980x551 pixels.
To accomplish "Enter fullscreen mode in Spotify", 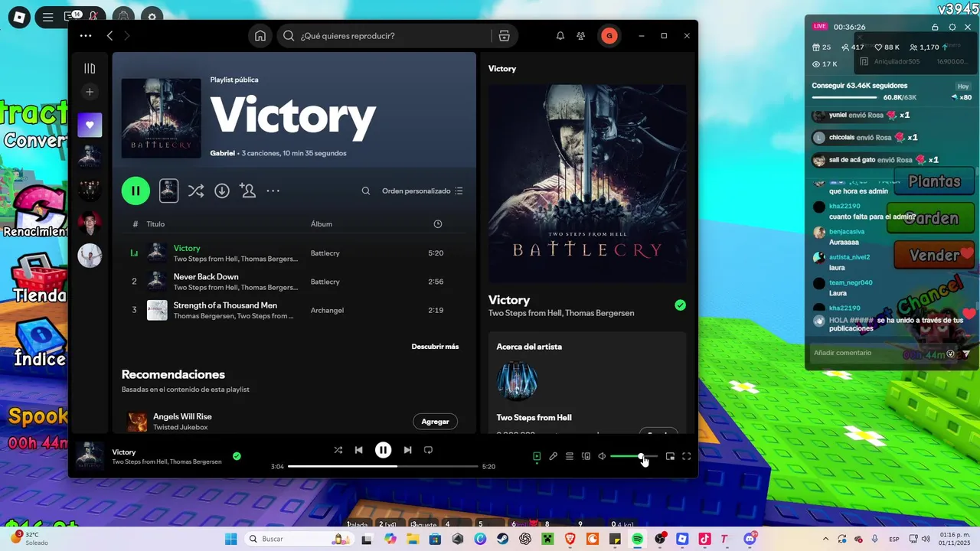I will tap(687, 456).
